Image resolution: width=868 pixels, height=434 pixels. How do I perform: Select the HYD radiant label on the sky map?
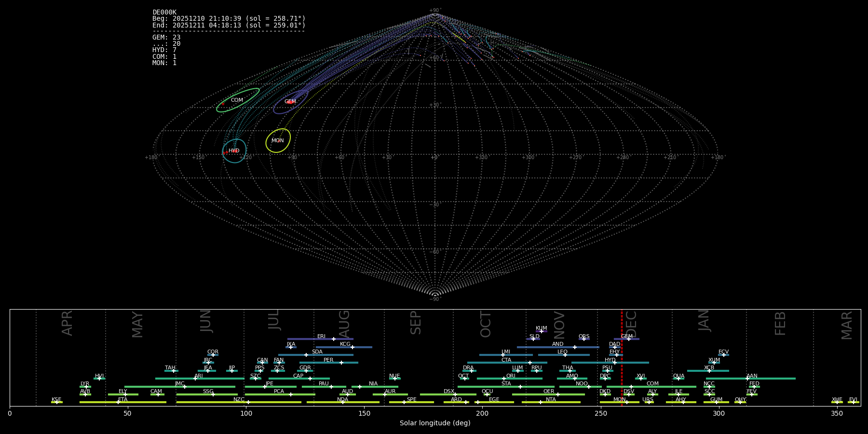click(x=234, y=151)
